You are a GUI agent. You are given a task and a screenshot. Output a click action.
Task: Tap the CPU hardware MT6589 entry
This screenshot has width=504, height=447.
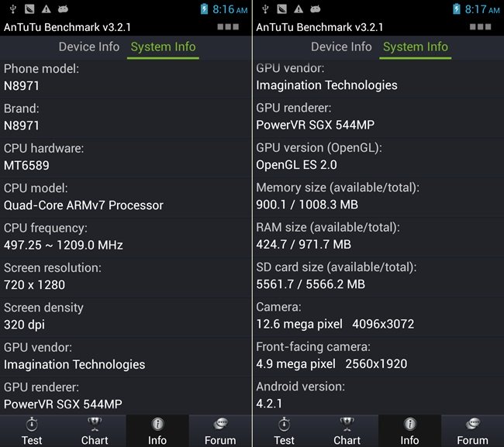(126, 157)
